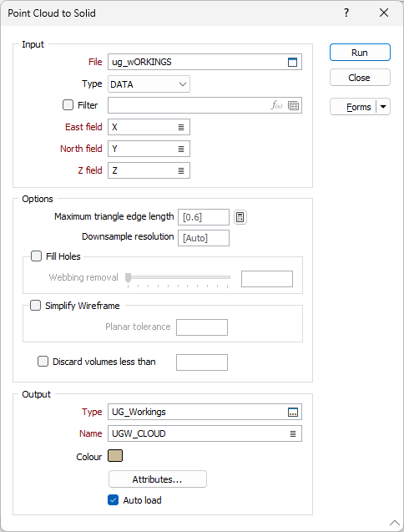This screenshot has height=532, width=404.
Task: Open North field list selector icon
Action: point(181,149)
